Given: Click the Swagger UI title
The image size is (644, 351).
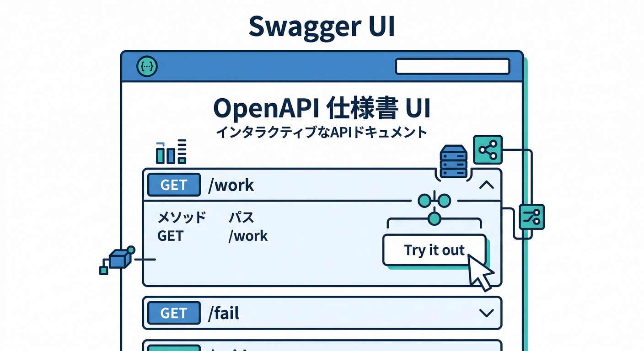Looking at the screenshot, I should (x=322, y=26).
